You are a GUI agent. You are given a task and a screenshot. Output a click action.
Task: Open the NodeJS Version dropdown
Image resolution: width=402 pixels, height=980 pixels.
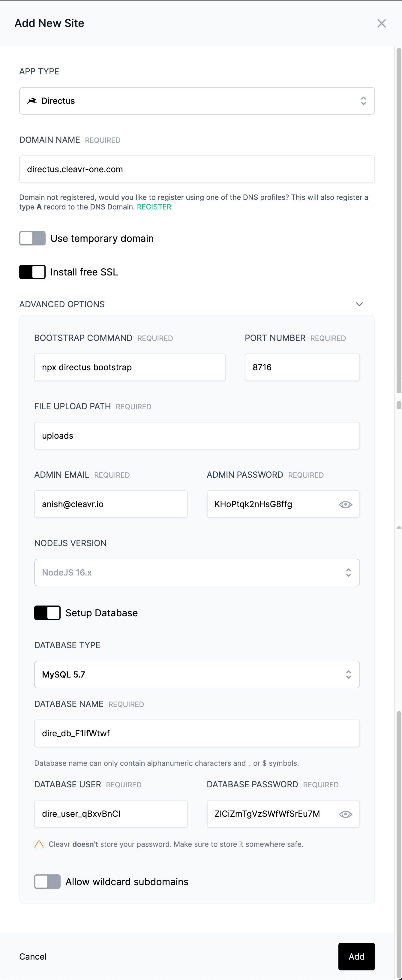pos(197,573)
